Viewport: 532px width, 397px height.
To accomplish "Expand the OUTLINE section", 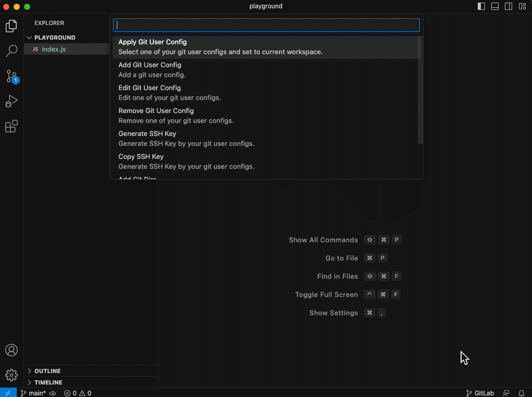I will tap(47, 370).
